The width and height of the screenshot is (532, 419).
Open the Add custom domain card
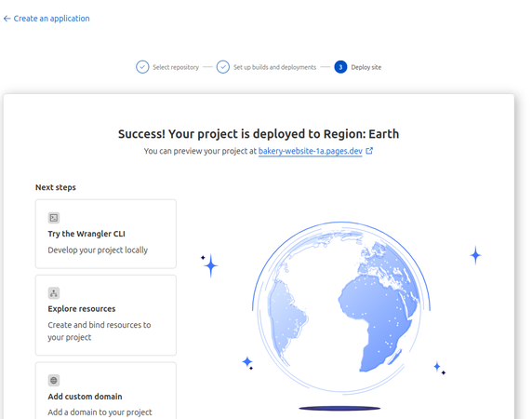106,390
